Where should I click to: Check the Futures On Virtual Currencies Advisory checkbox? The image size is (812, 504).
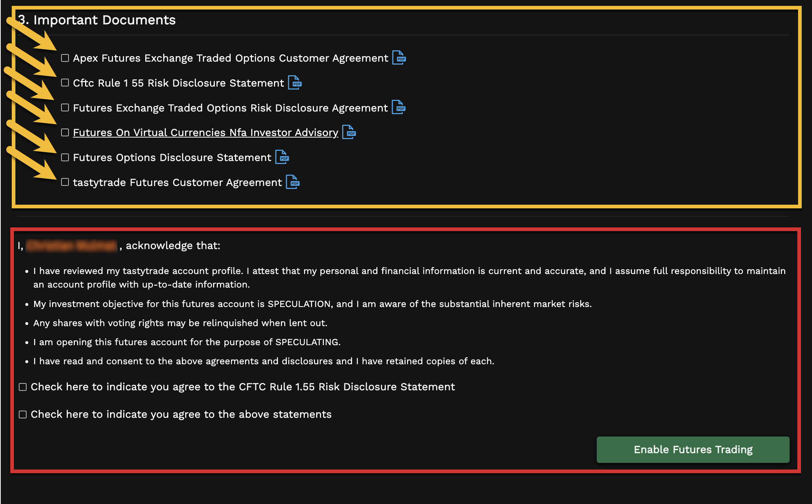coord(65,133)
